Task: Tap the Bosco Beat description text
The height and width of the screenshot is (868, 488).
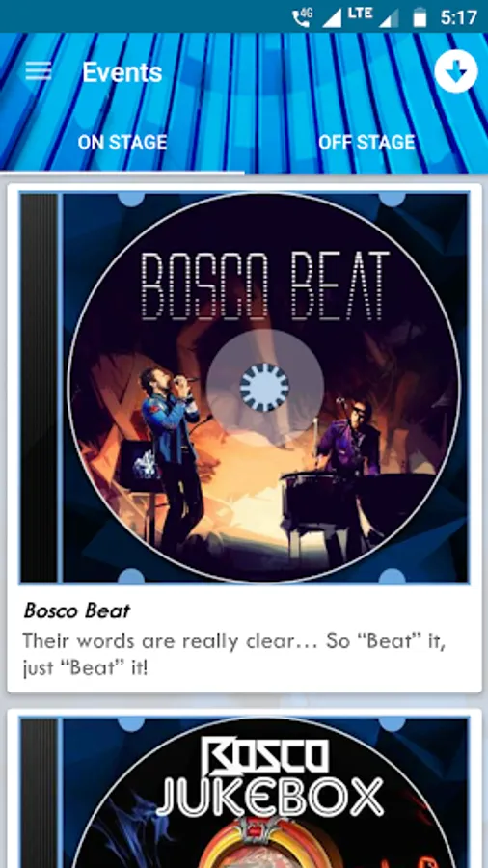Action: [234, 655]
